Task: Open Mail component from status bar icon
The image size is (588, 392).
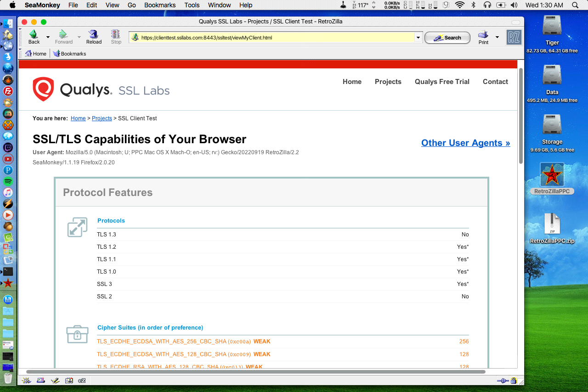Action: pos(40,380)
